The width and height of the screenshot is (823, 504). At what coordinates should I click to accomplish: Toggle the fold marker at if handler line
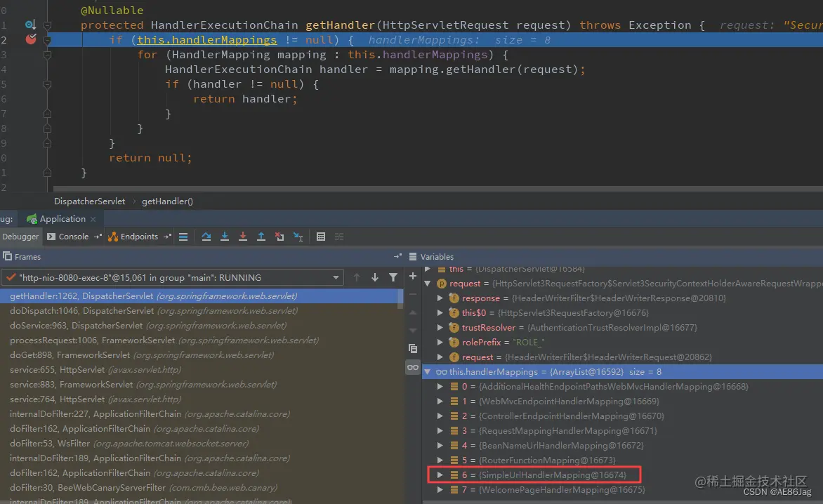pyautogui.click(x=47, y=84)
